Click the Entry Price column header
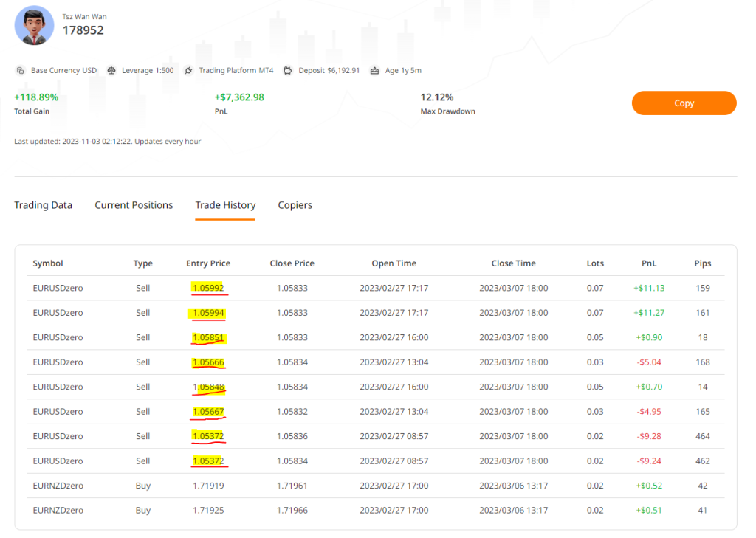This screenshot has height=538, width=756. tap(208, 263)
